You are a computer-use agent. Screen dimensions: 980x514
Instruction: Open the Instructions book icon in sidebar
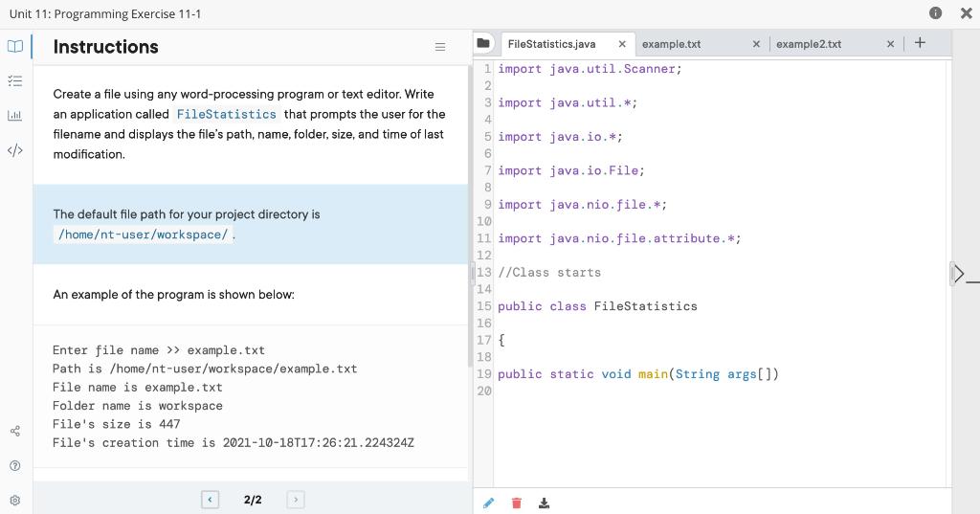[x=15, y=46]
